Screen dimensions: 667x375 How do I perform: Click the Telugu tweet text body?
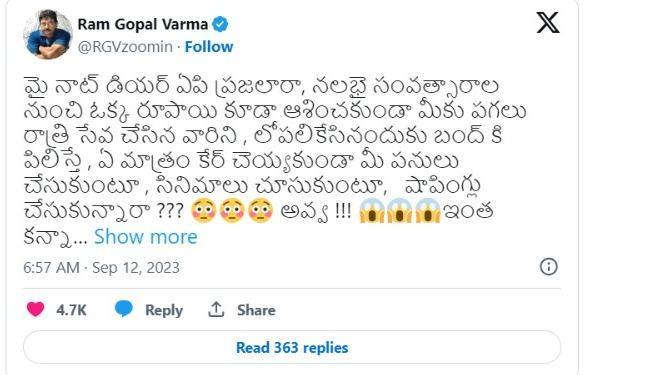click(x=275, y=162)
